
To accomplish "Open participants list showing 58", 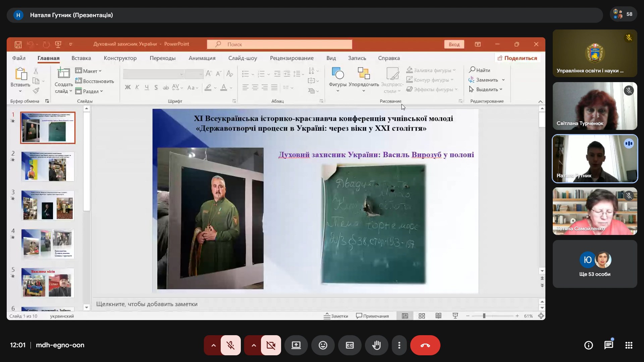I will pos(623,14).
